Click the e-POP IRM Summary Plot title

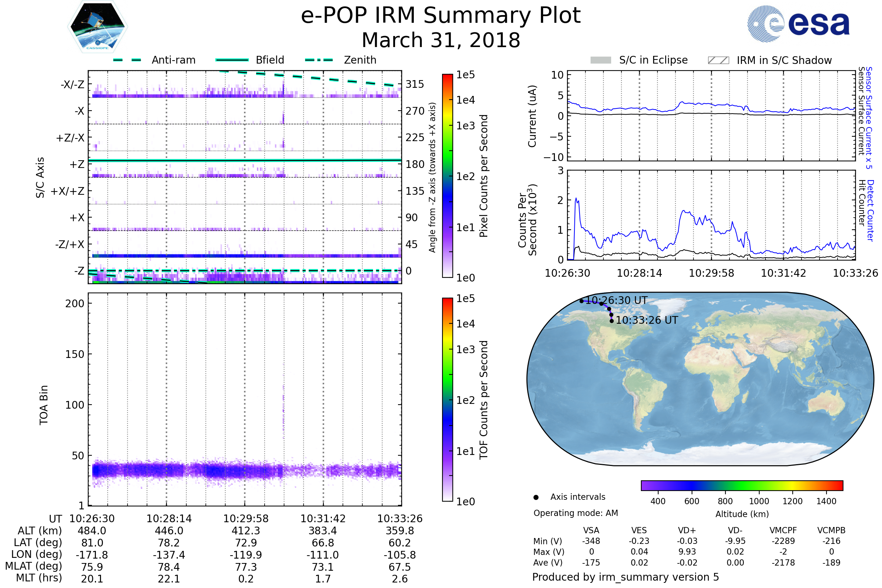tap(441, 16)
